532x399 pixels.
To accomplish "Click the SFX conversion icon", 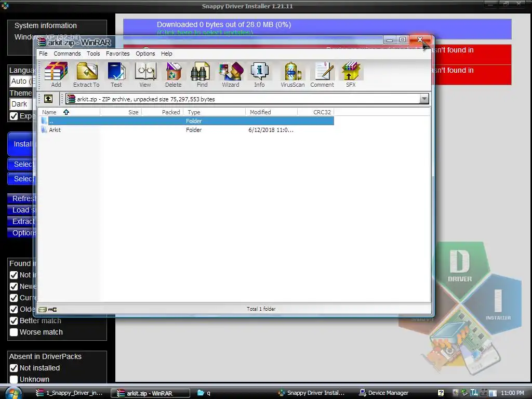I will click(x=351, y=75).
